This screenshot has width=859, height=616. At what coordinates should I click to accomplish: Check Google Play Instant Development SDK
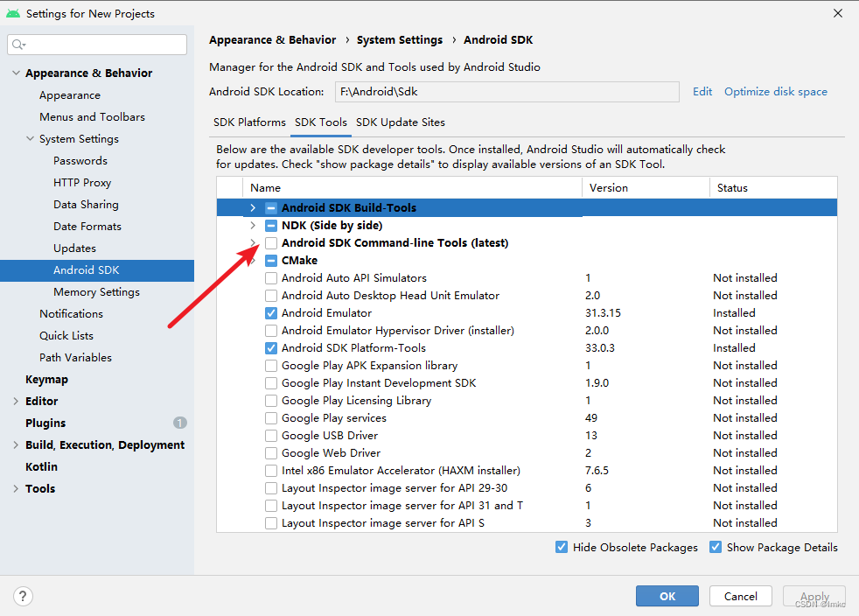pos(270,383)
